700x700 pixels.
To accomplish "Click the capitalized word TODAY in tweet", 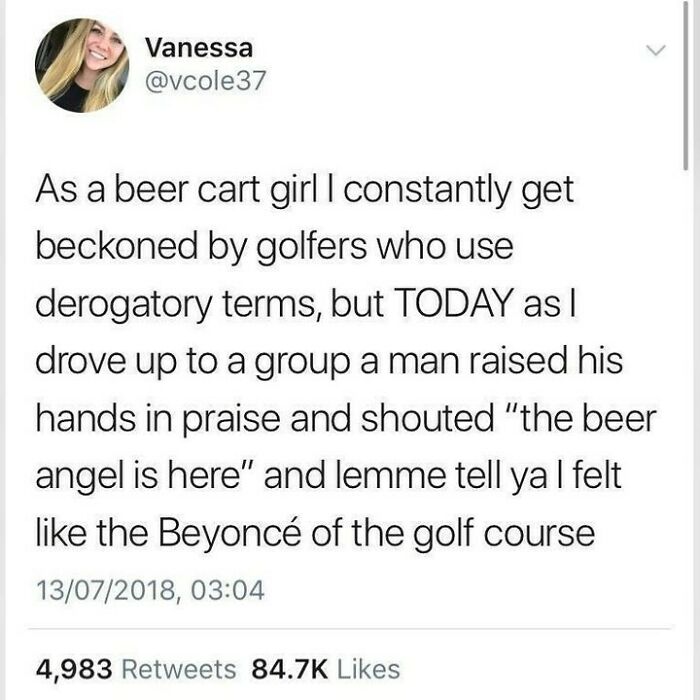I will coord(451,304).
